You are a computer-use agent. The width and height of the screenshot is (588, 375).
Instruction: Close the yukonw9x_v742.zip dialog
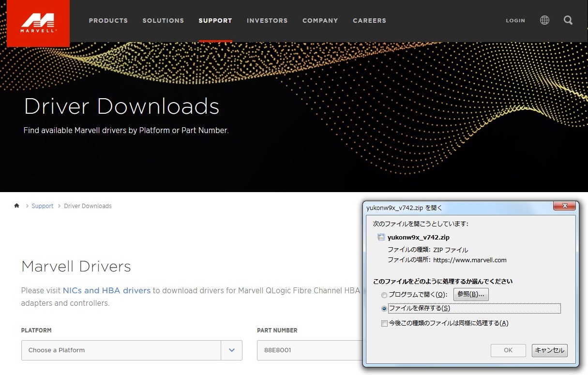coord(564,206)
